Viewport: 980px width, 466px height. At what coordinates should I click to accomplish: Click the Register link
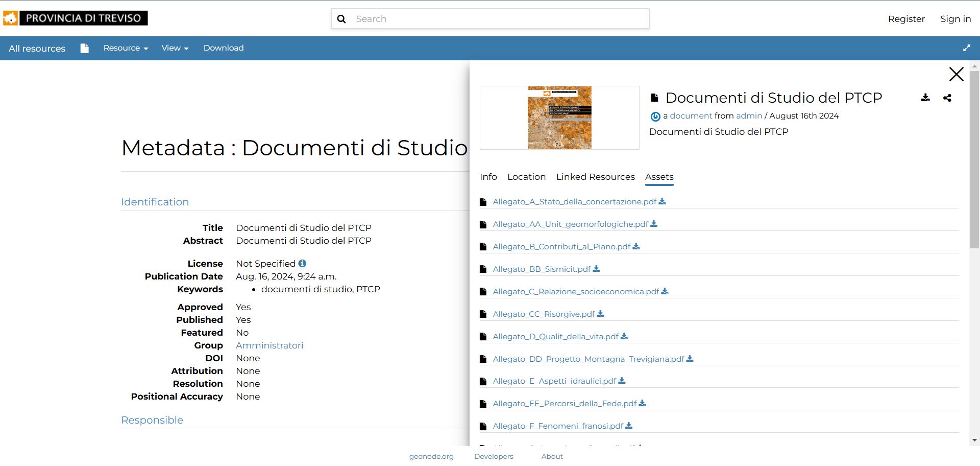click(906, 19)
